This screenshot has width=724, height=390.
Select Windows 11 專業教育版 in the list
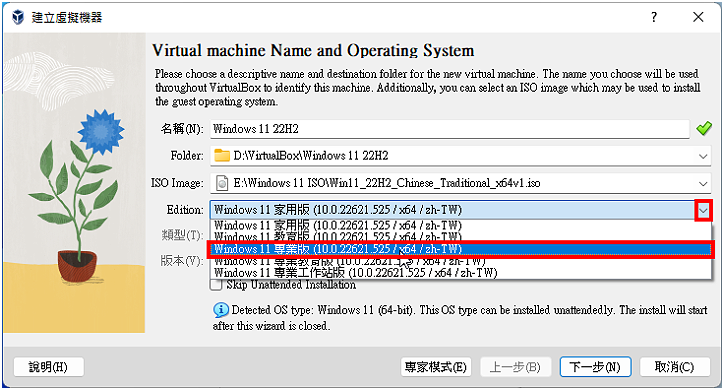coord(460,262)
